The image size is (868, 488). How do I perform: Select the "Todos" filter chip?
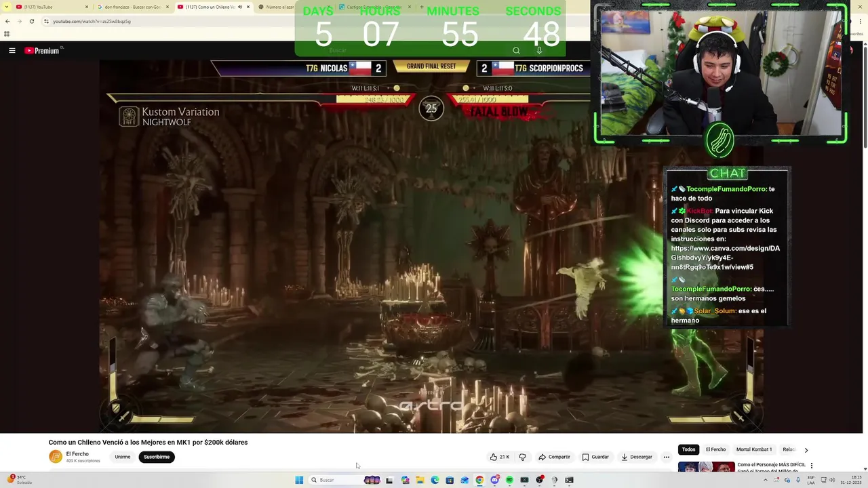[x=688, y=449]
